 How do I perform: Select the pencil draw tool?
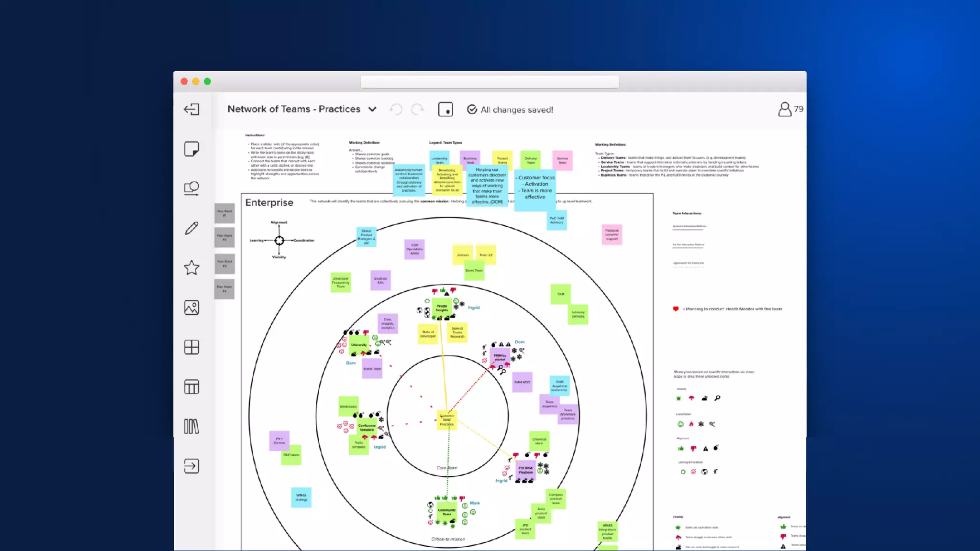(x=191, y=228)
